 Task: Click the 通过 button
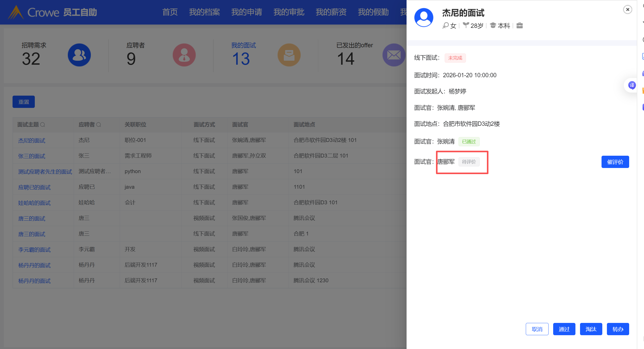point(564,329)
